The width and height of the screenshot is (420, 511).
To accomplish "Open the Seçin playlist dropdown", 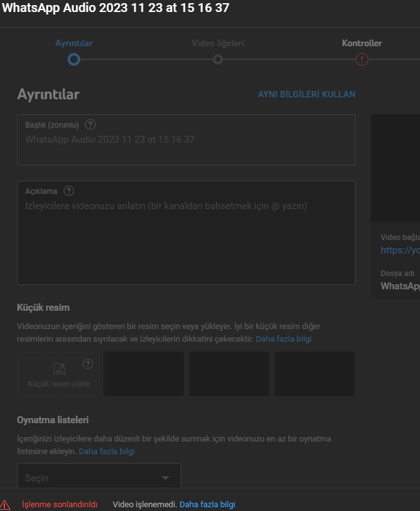I will coord(99,477).
